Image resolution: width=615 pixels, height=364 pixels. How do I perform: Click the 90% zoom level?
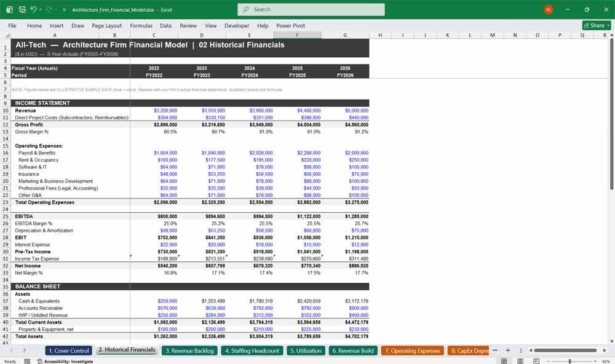(x=606, y=362)
